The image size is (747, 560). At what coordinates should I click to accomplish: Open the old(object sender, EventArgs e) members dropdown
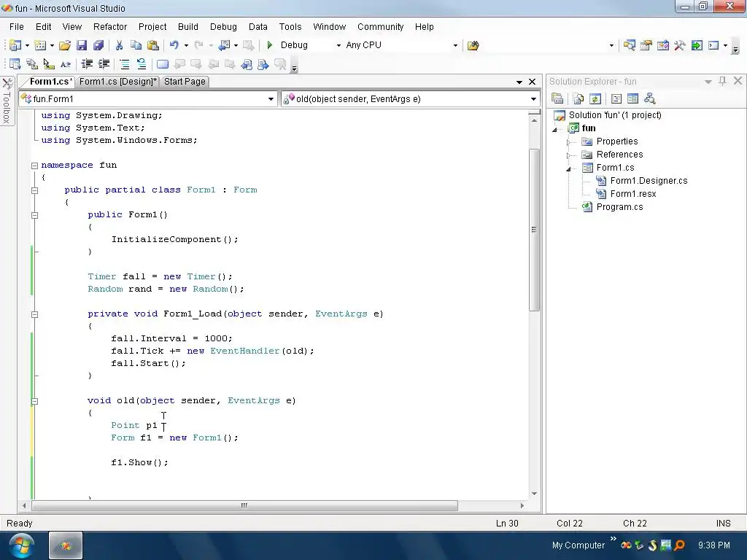[x=533, y=99]
